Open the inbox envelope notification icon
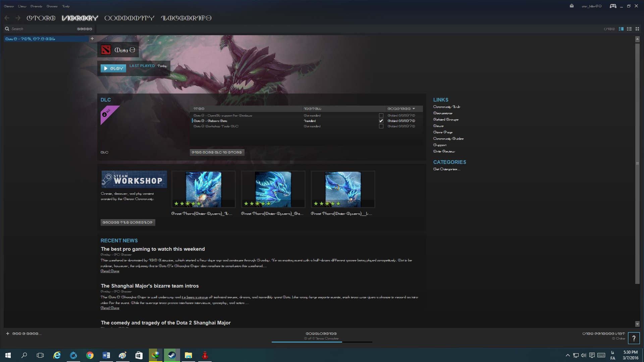This screenshot has width=644, height=362. pyautogui.click(x=572, y=6)
